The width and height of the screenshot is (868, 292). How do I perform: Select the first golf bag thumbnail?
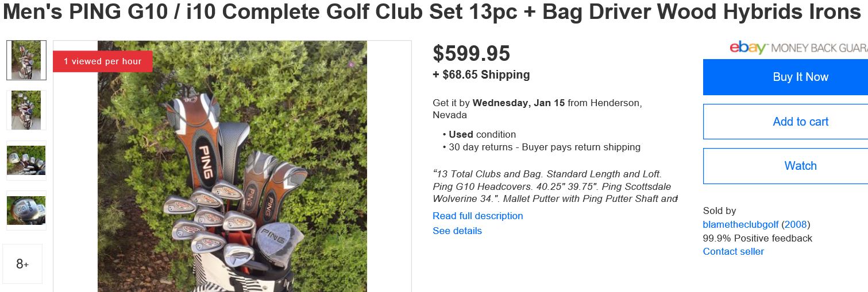coord(26,60)
